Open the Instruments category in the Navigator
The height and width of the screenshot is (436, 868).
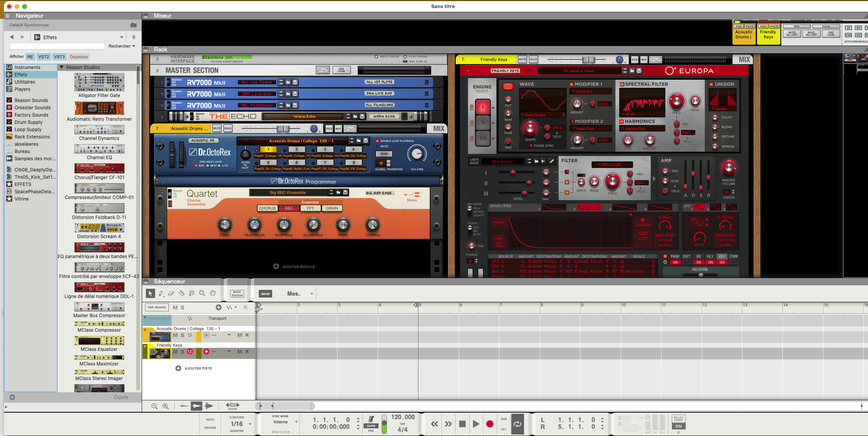(28, 67)
